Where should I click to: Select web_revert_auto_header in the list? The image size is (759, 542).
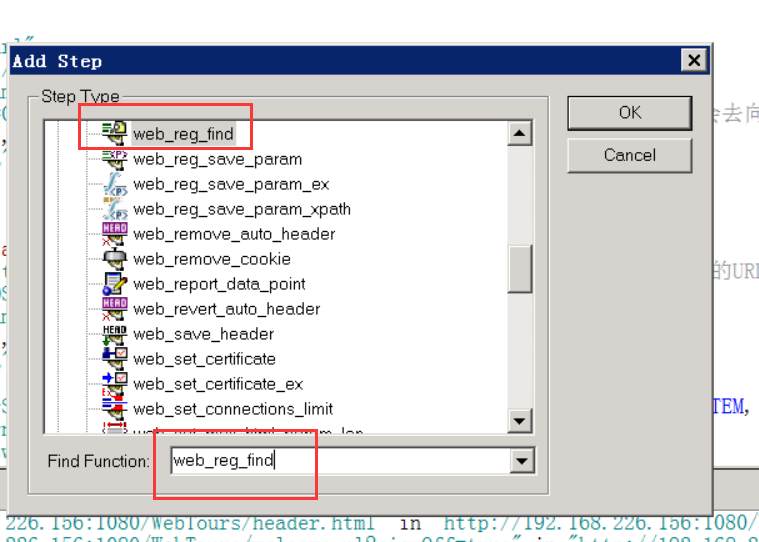click(226, 309)
